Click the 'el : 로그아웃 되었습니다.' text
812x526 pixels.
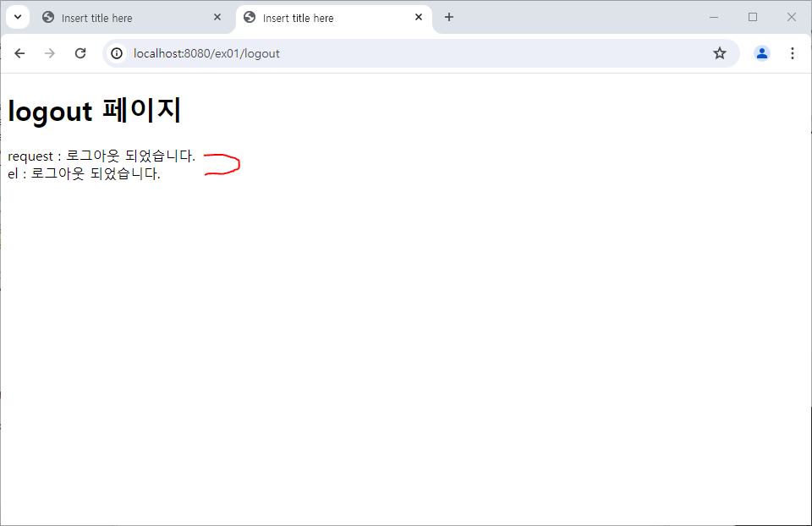84,173
